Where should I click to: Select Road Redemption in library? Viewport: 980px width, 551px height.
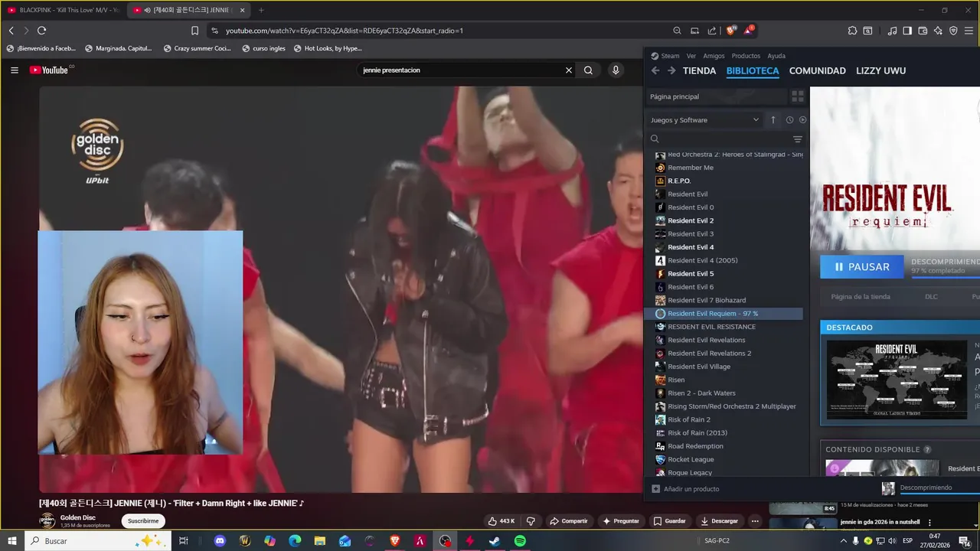(x=723, y=446)
